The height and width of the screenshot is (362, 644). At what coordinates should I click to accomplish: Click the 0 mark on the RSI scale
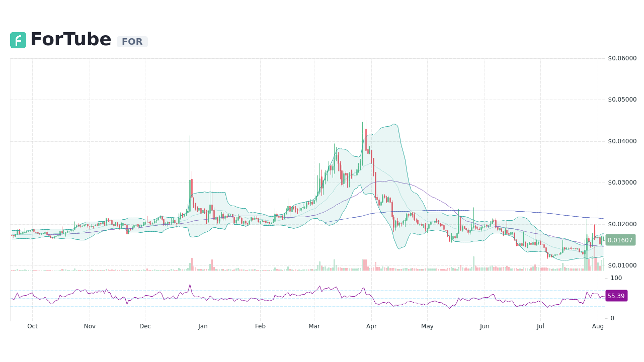click(612, 318)
